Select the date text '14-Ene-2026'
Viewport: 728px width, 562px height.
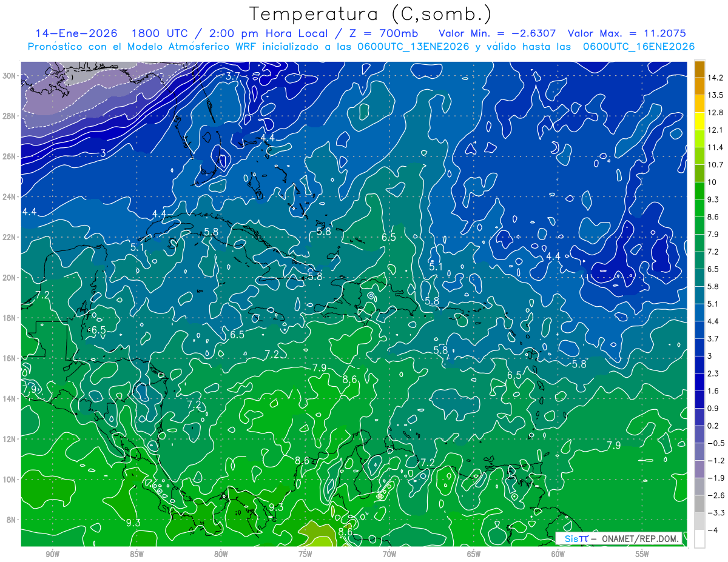click(x=75, y=33)
